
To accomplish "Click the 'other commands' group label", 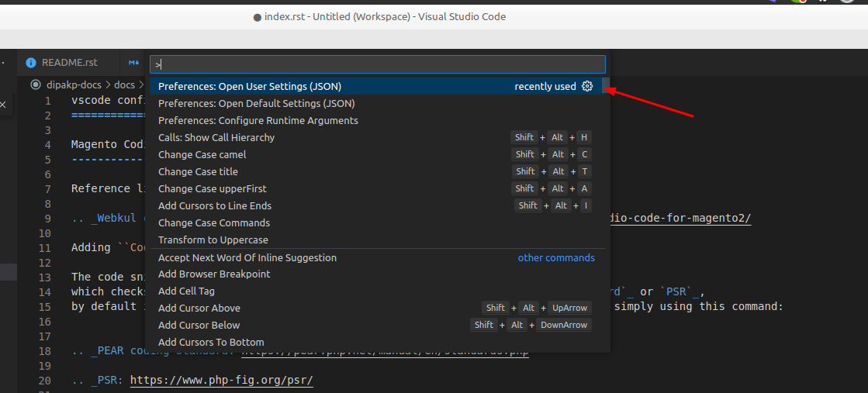I will (556, 258).
